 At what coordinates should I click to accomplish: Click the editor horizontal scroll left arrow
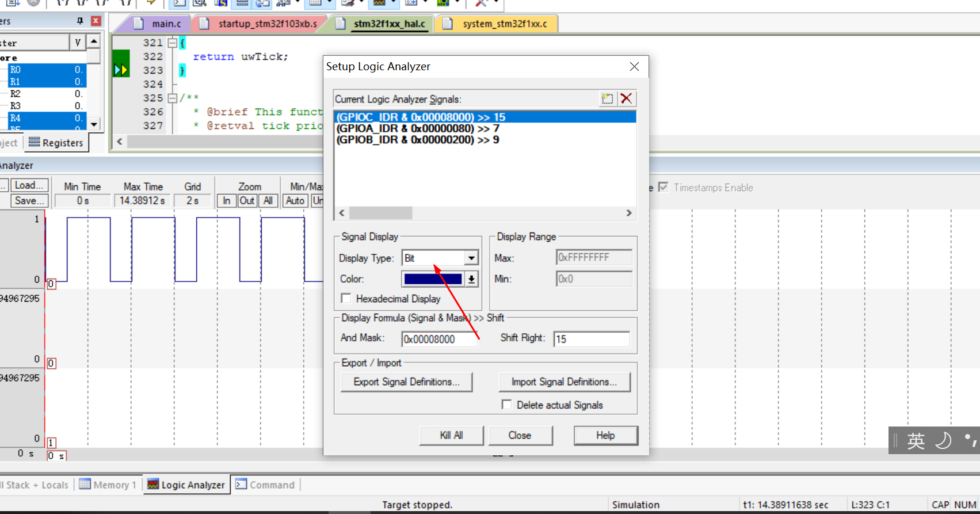tap(120, 141)
